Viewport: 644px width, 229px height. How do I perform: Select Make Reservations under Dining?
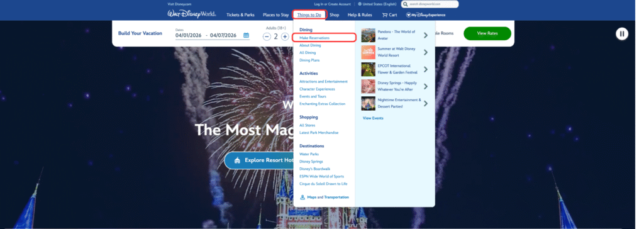point(314,38)
